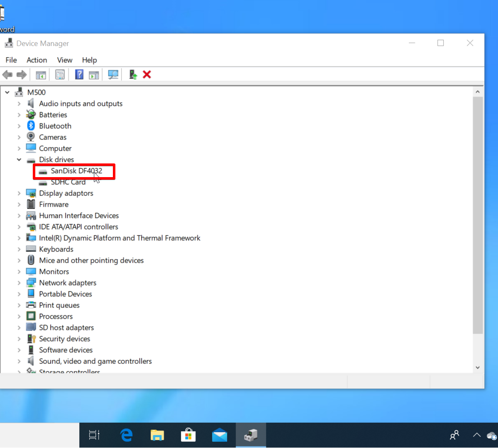The width and height of the screenshot is (498, 448).
Task: Click the Back arrow in the toolbar
Action: tap(7, 75)
